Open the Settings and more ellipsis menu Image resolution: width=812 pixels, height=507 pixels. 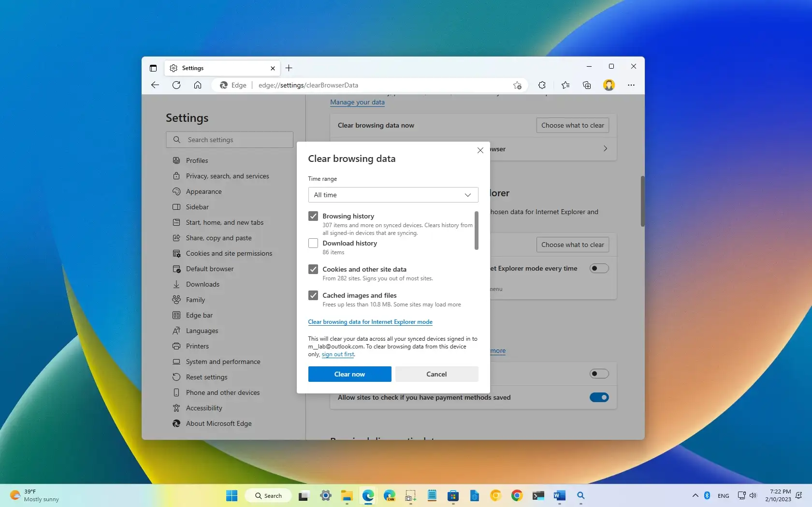[631, 85]
